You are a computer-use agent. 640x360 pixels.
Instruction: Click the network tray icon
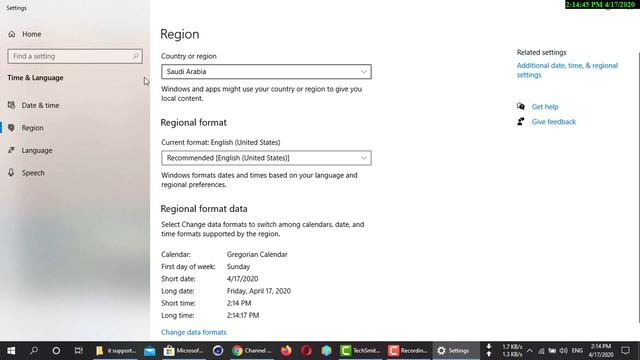tap(541, 351)
